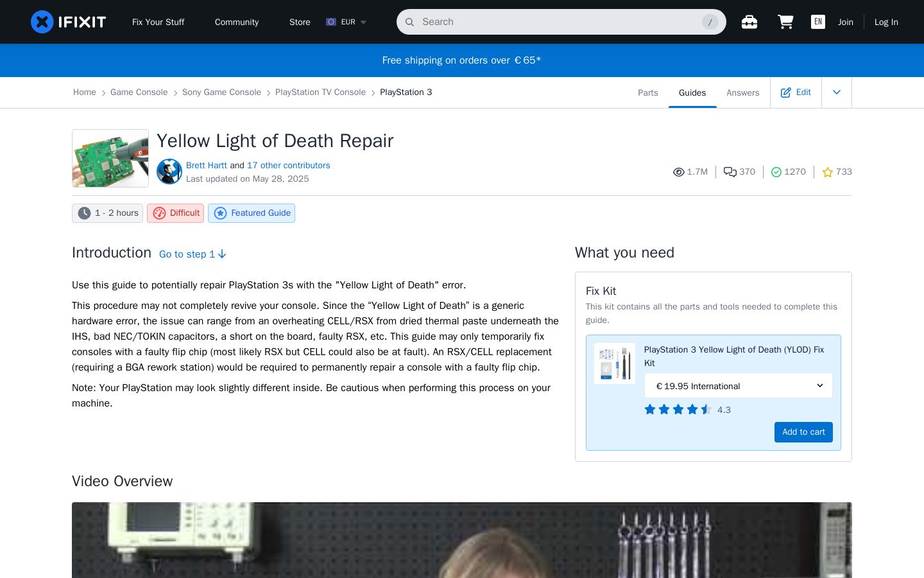Click the 4.3 rating value

[724, 410]
